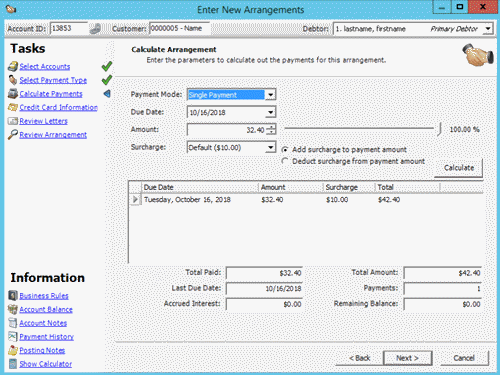Click the Last Due Date field
The width and height of the screenshot is (500, 375).
pos(264,289)
